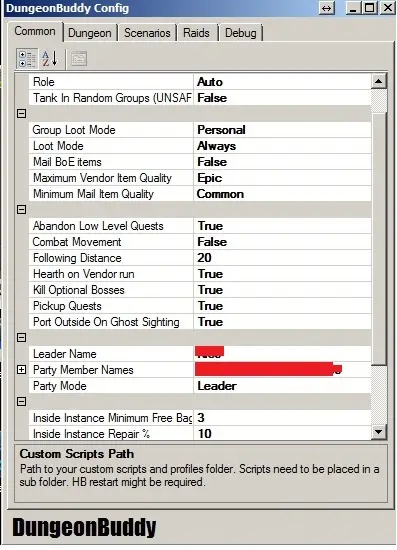
Task: Click the scrollbar down arrow
Action: click(x=378, y=431)
